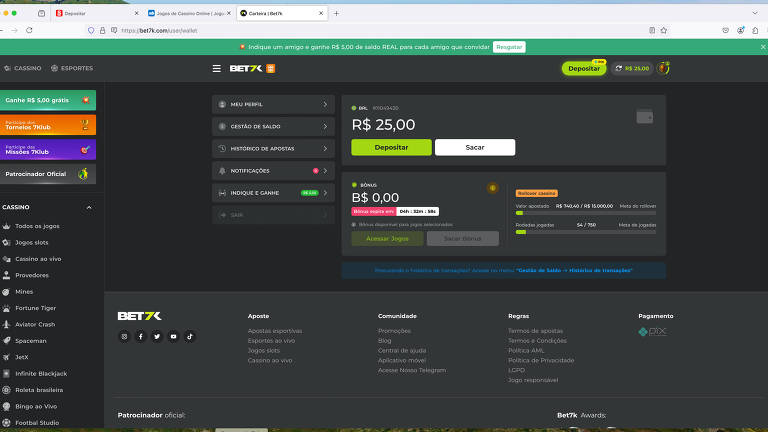Open a new browser tab
Image resolution: width=768 pixels, height=432 pixels.
tap(336, 14)
